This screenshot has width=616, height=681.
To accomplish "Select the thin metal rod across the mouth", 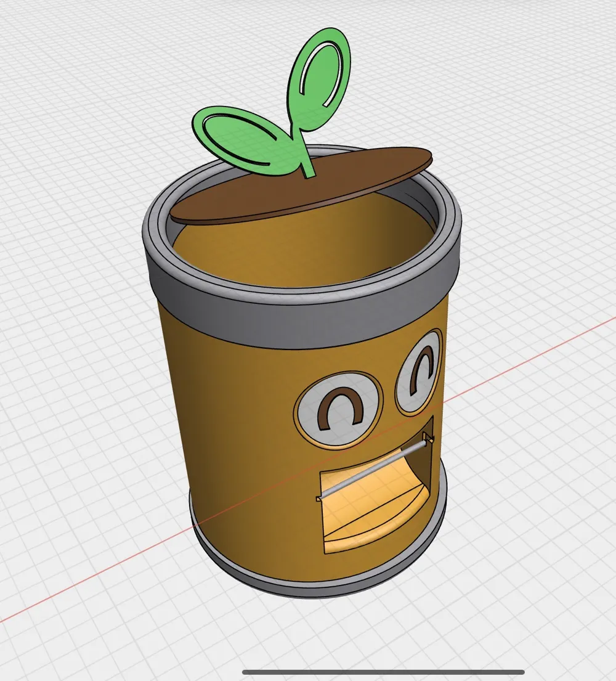I will (x=374, y=470).
